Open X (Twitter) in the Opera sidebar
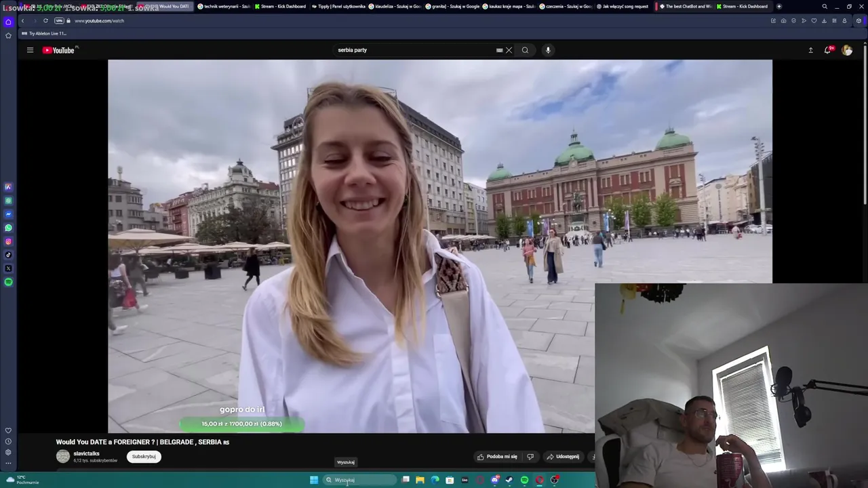Viewport: 868px width, 488px height. point(8,268)
